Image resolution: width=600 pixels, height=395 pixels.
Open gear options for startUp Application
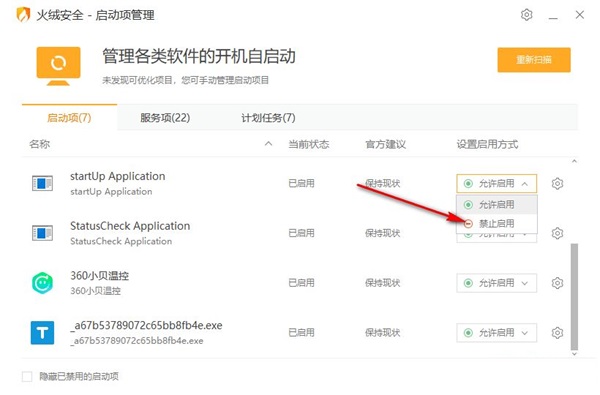coord(557,183)
